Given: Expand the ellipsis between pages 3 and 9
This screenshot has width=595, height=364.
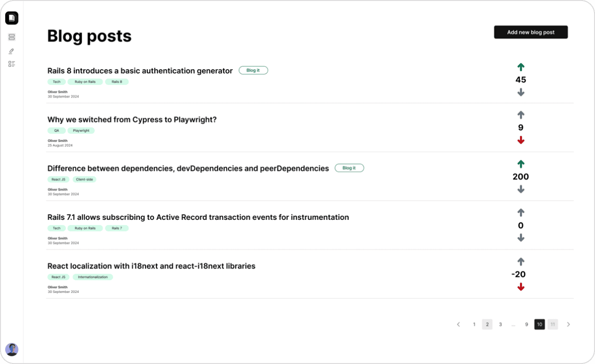Looking at the screenshot, I should click(x=513, y=325).
